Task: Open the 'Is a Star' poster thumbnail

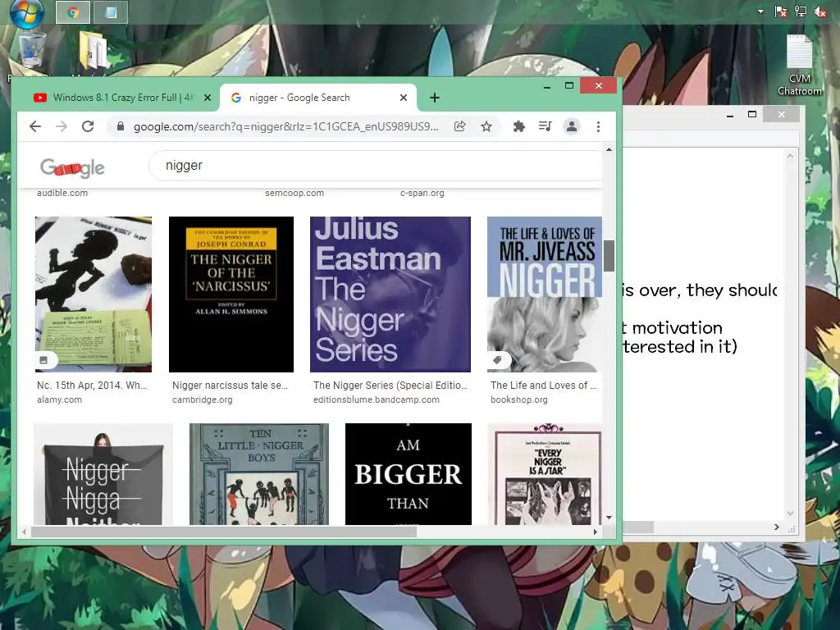Action: [x=545, y=474]
